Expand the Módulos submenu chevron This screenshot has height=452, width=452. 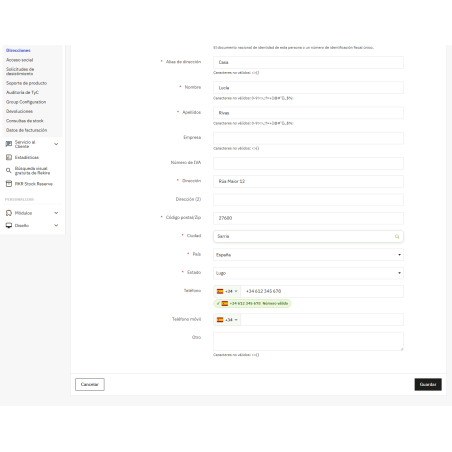pyautogui.click(x=56, y=213)
